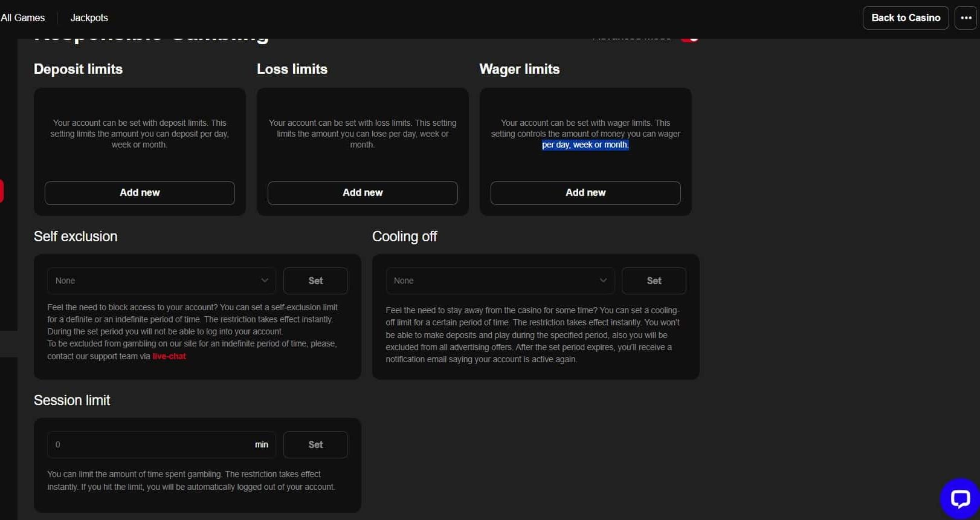
Task: Go to All Games in top navigation
Action: 23,18
